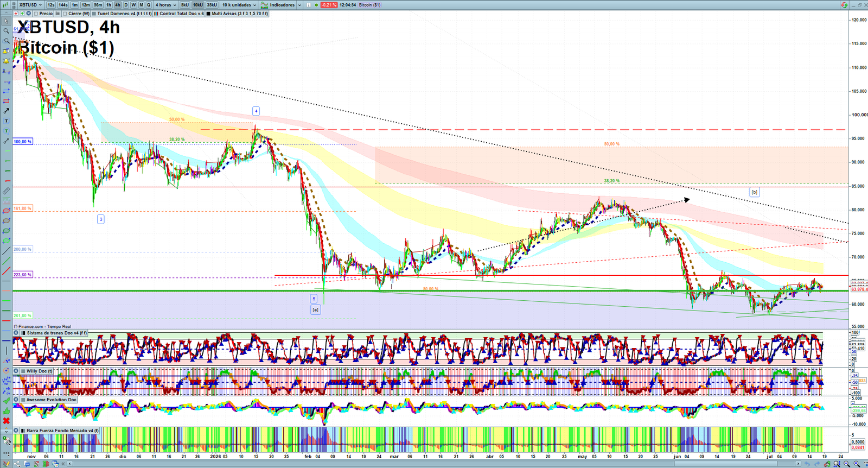Toggle Willy Doc panel checkbox

coord(23,371)
